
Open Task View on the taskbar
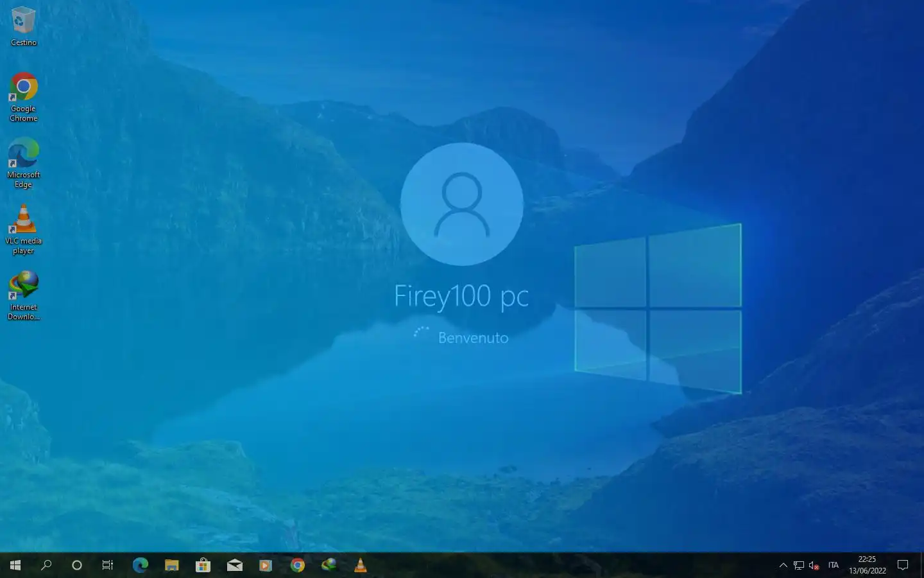pyautogui.click(x=108, y=565)
